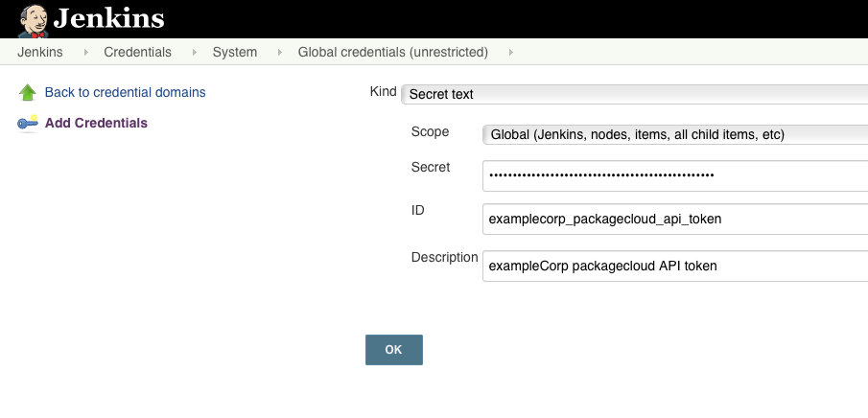Open the Scope dropdown showing Global
Screen dimensions: 868x418
coord(675,134)
